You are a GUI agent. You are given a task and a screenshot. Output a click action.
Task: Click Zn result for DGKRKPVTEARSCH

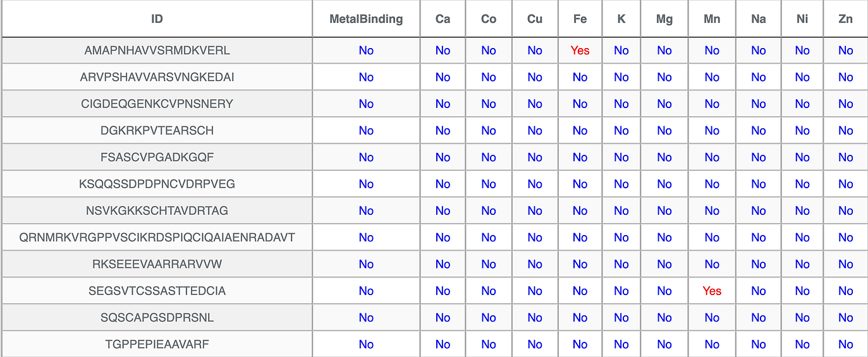(x=845, y=131)
